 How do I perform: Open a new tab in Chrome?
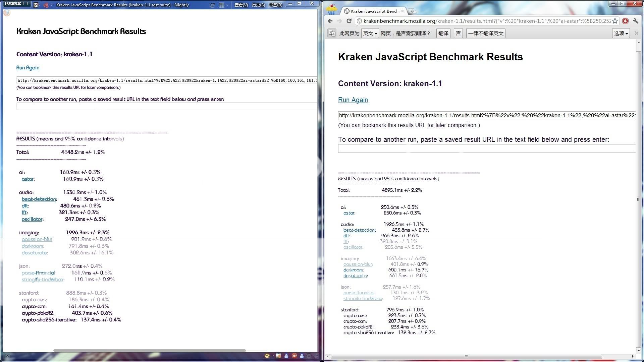click(412, 11)
